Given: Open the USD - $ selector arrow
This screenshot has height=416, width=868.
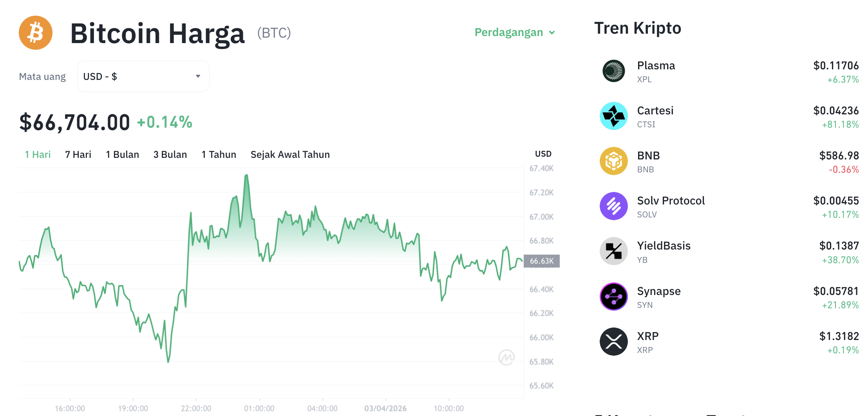Looking at the screenshot, I should [197, 76].
